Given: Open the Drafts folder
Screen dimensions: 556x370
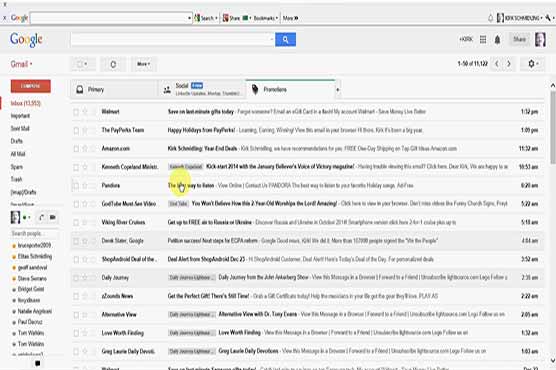Looking at the screenshot, I should 17,141.
